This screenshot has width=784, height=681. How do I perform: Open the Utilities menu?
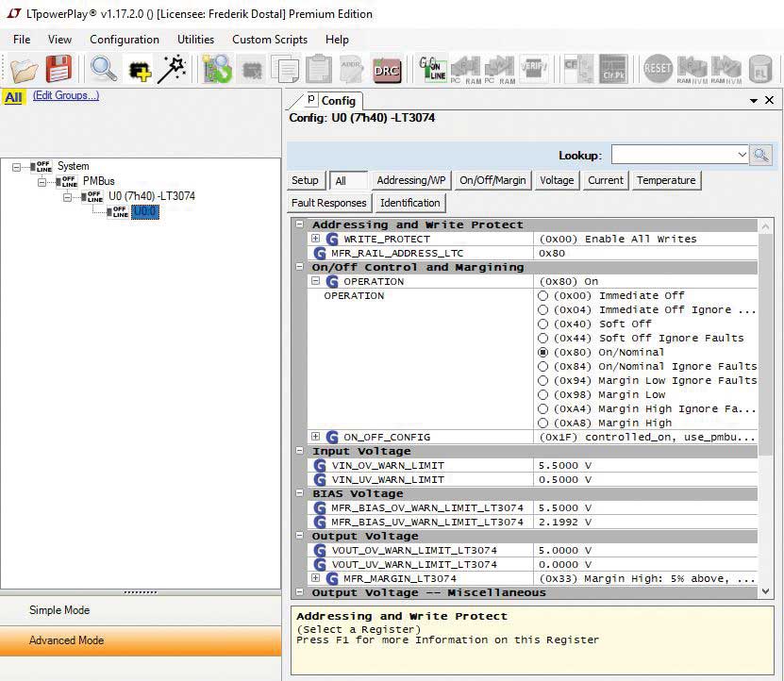tap(195, 40)
